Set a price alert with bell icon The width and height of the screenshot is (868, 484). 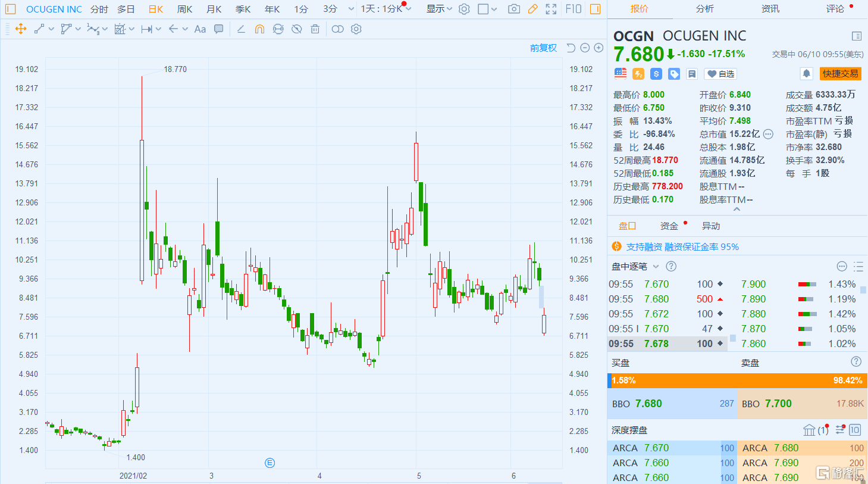coord(806,74)
